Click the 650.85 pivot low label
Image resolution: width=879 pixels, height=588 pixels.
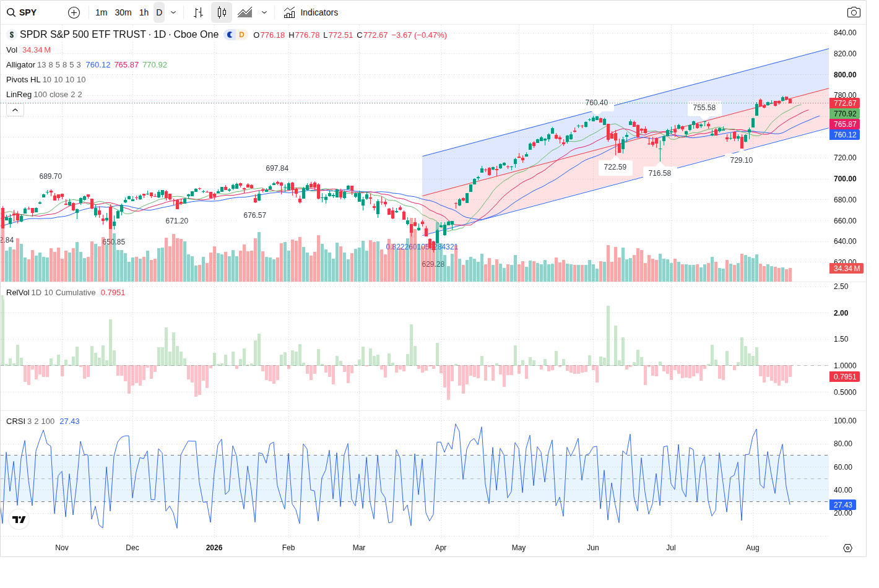point(114,242)
